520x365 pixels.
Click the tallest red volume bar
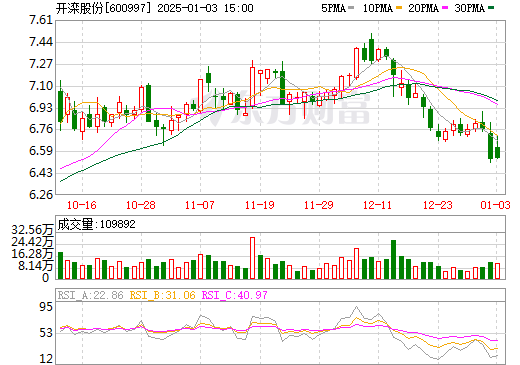(x=252, y=258)
